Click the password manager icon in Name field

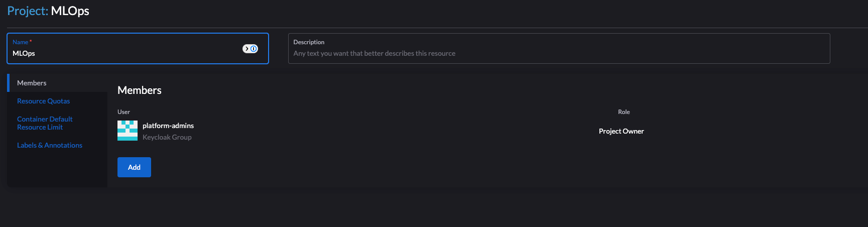click(250, 49)
